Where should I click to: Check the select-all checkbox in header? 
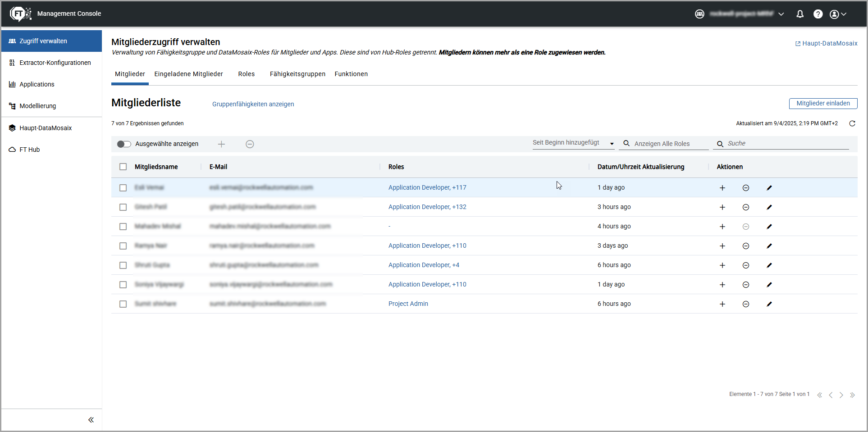pos(123,167)
